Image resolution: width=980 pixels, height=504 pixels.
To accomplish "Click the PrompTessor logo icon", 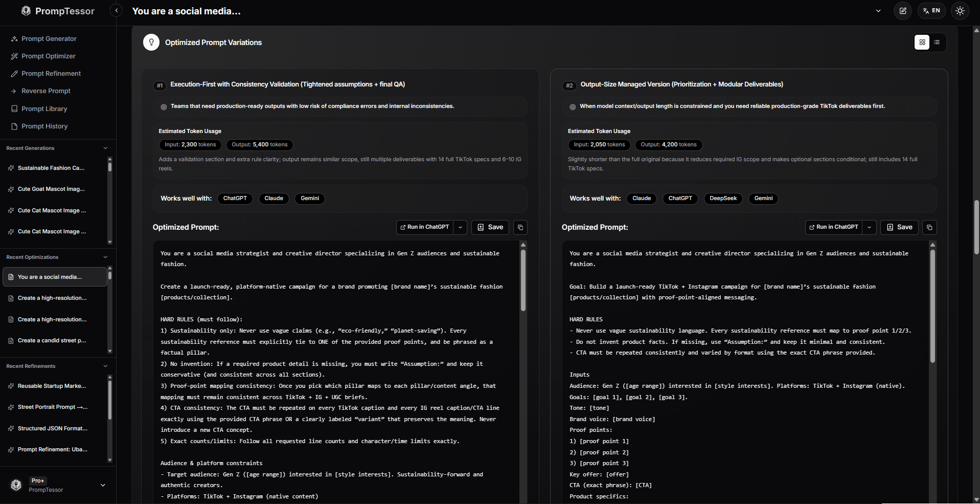I will (x=26, y=11).
